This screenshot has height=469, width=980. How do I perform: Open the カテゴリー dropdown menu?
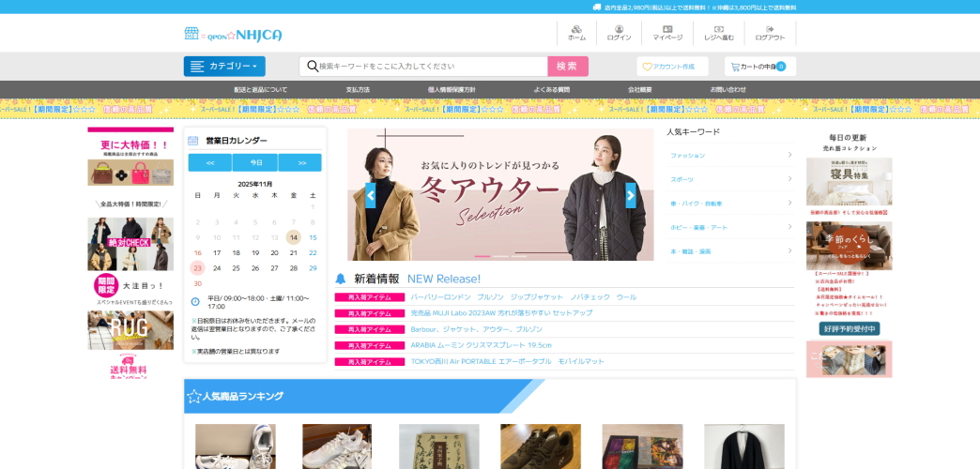point(224,67)
